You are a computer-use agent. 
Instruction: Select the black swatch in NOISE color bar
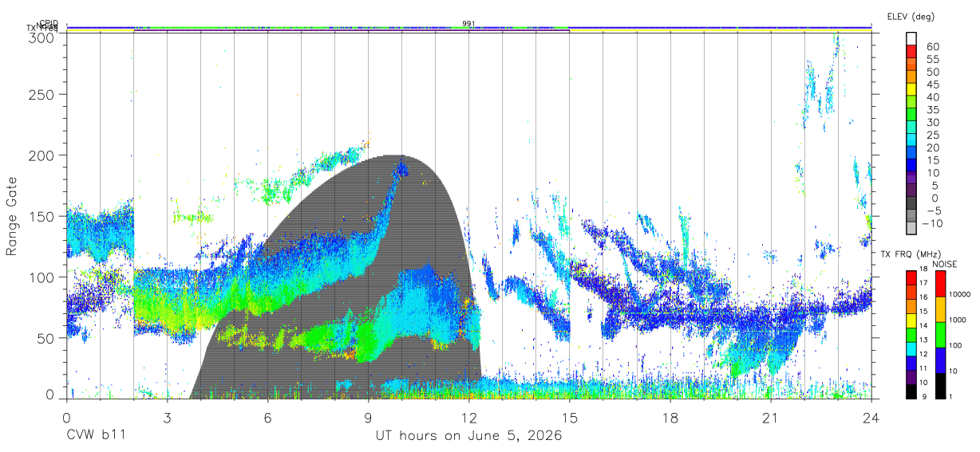coord(939,386)
